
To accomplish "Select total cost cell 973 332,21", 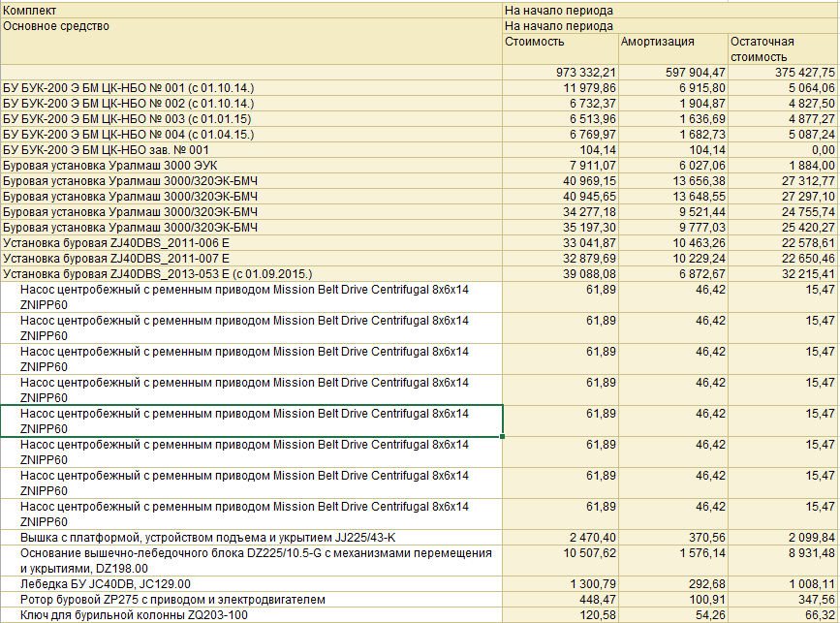I will click(560, 73).
